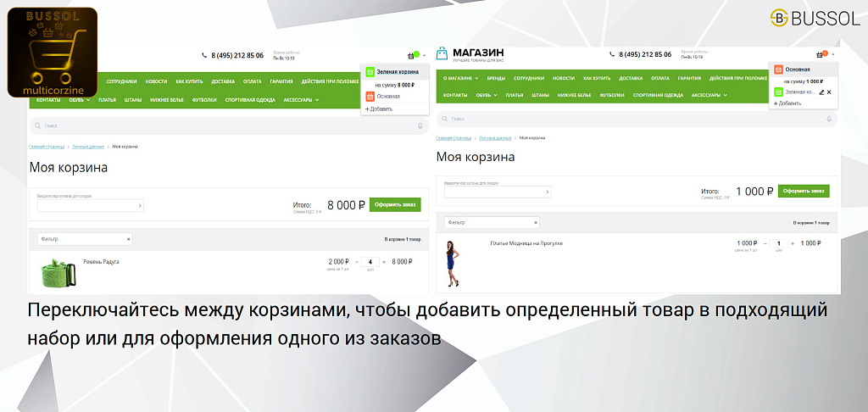Screen dimensions: 868x412
Task: Click Оформить заказ beside 8 000 ₽ total
Action: click(395, 204)
